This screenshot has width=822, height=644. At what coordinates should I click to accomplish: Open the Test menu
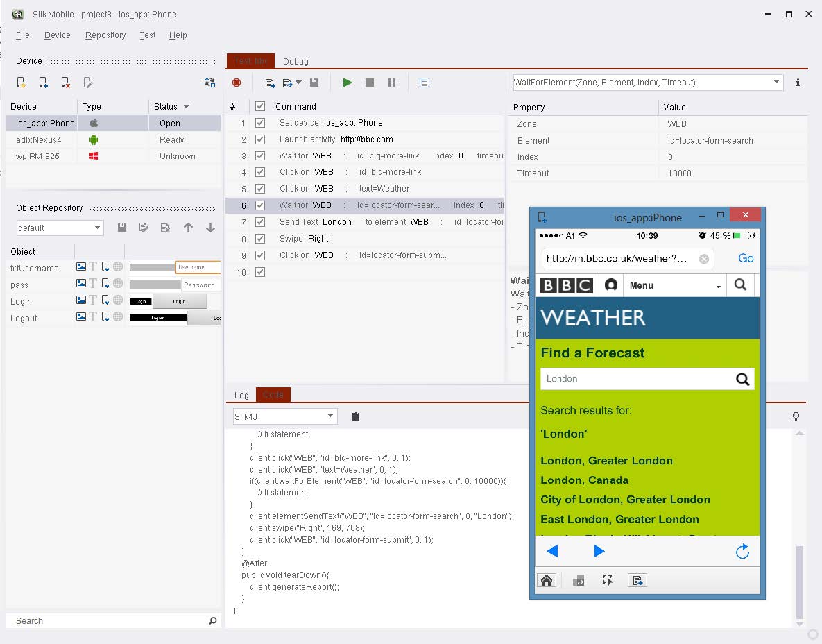click(x=147, y=35)
